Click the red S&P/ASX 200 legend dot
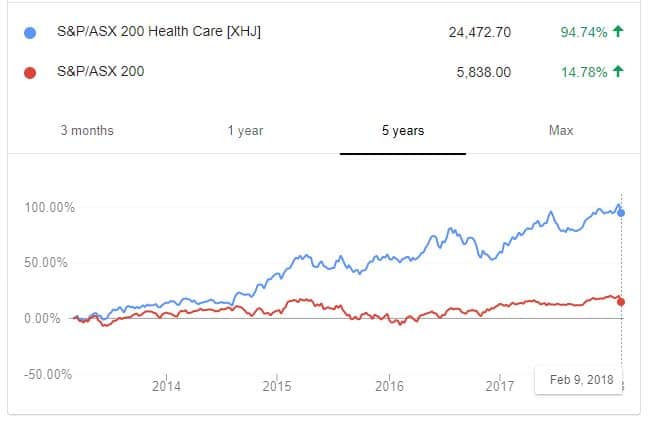 click(30, 71)
